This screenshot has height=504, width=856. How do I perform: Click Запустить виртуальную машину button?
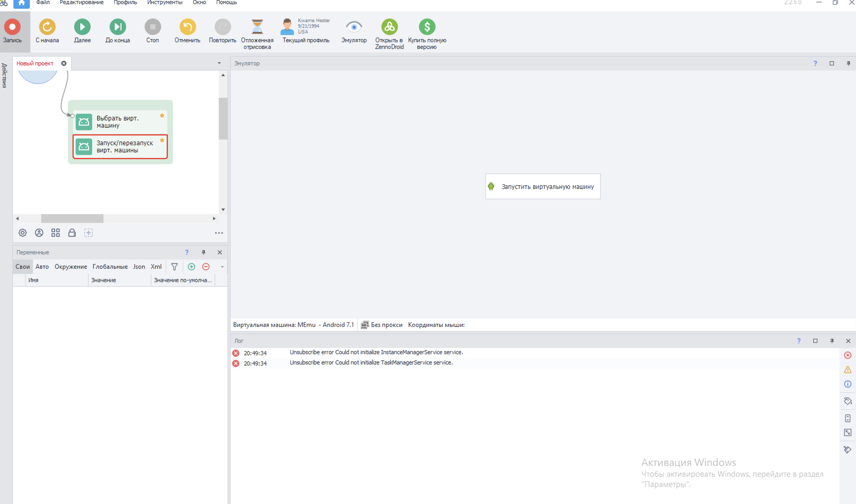click(x=543, y=186)
